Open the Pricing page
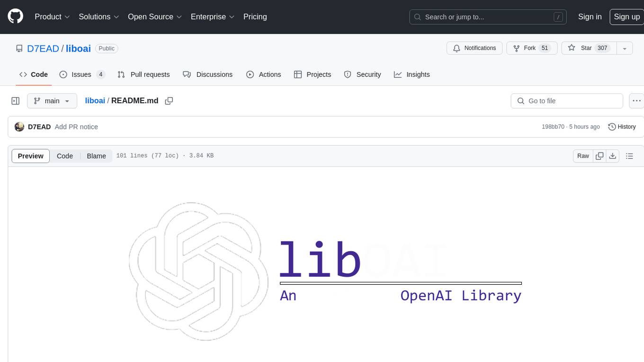 pyautogui.click(x=255, y=17)
